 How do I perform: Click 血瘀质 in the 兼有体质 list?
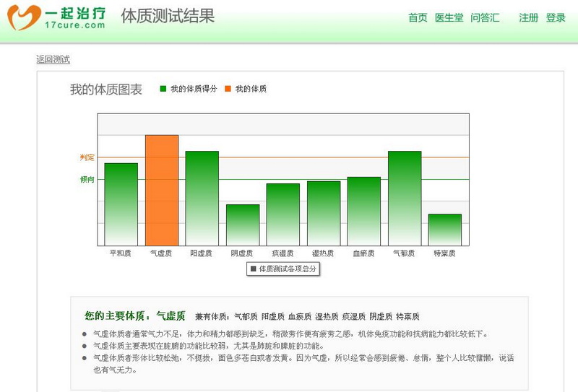(x=300, y=316)
